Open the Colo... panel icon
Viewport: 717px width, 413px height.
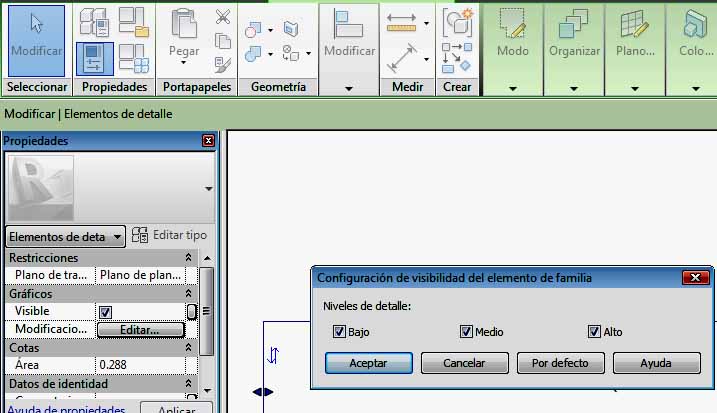click(695, 25)
